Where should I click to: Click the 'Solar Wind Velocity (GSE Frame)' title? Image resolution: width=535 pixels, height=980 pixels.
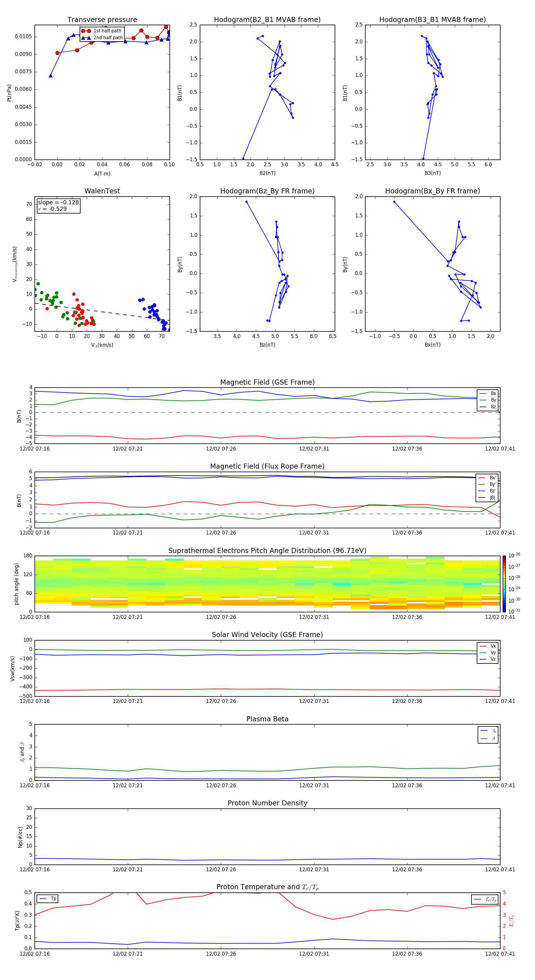point(267,635)
